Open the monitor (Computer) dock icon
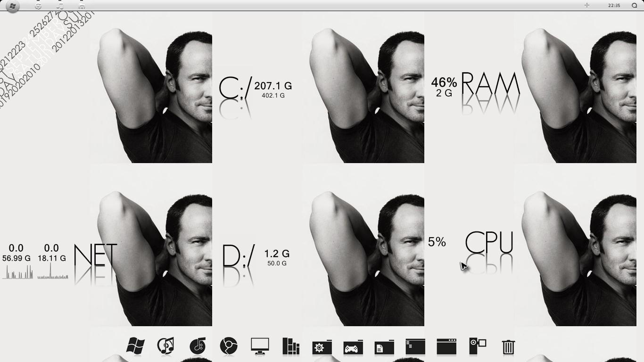This screenshot has height=362, width=644. [x=260, y=346]
